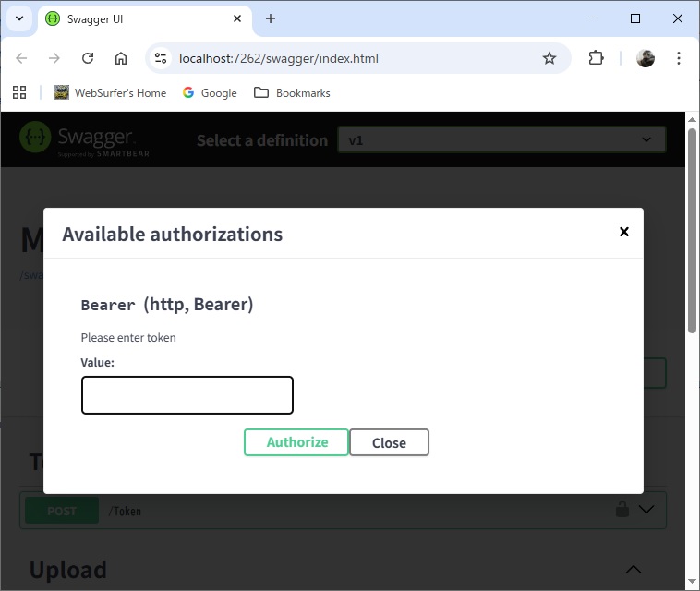Click the 'Value:' label

(97, 363)
